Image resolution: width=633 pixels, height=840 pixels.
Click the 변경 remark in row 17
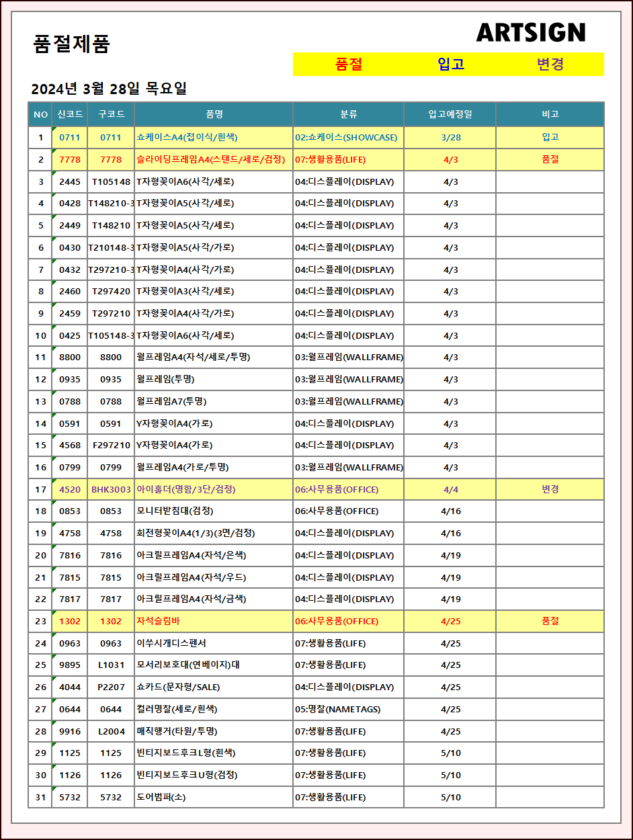(x=550, y=490)
